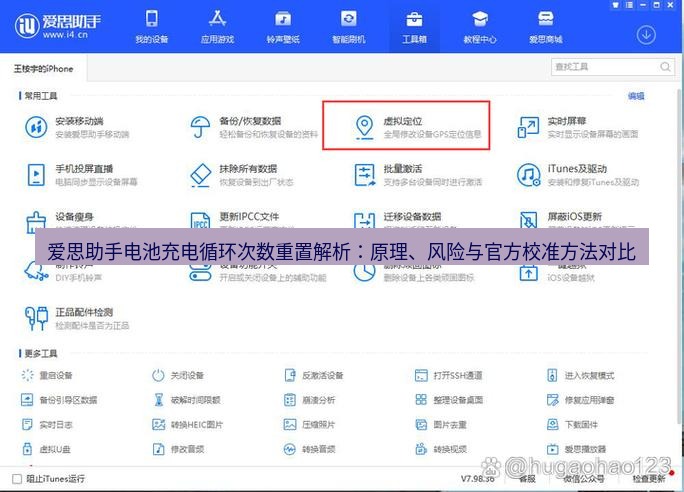This screenshot has width=684, height=492.
Task: Open accessibility switch tool 开启或关闭设备上的辅助功能
Action: (257, 273)
